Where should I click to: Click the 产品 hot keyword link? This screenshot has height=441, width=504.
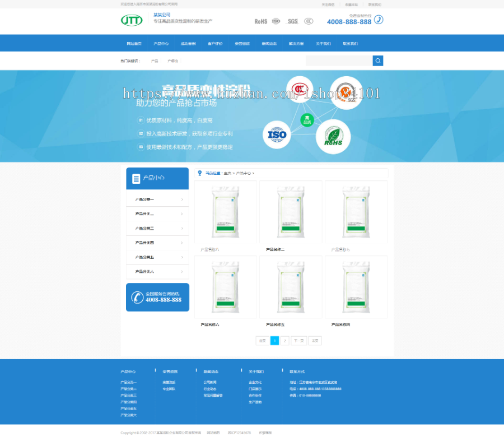155,61
